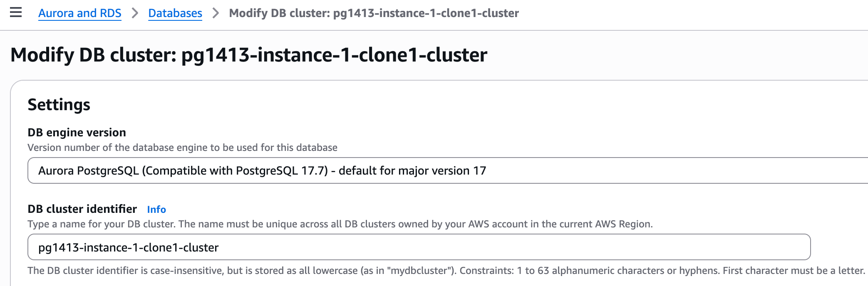Open the DB engine version dropdown
The image size is (868, 286).
(445, 170)
